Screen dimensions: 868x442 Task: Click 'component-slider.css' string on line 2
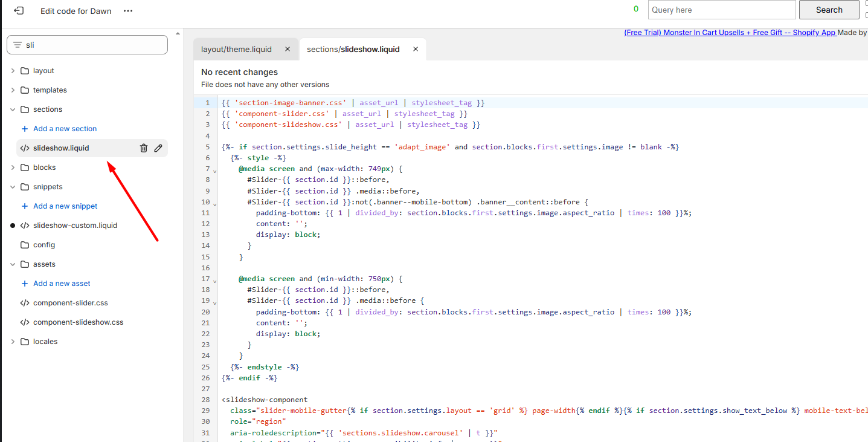pos(281,114)
